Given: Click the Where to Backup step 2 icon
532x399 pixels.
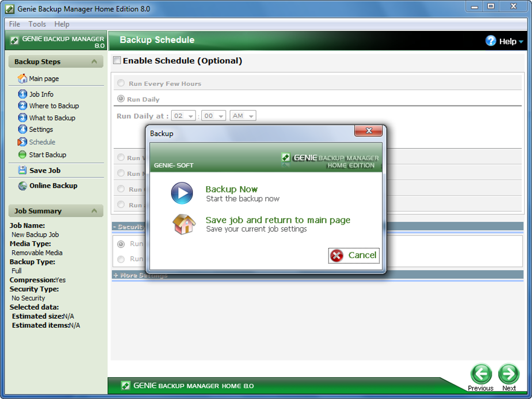Looking at the screenshot, I should pyautogui.click(x=22, y=105).
